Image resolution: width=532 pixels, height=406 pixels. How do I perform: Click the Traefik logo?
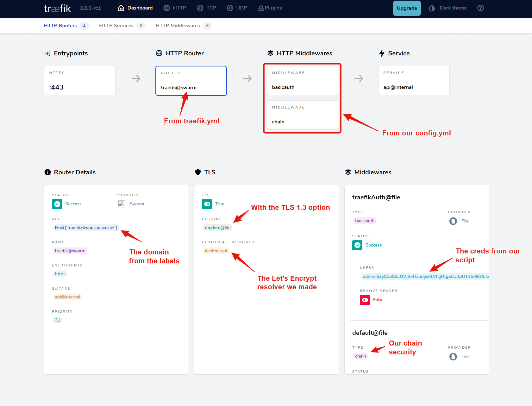57,8
